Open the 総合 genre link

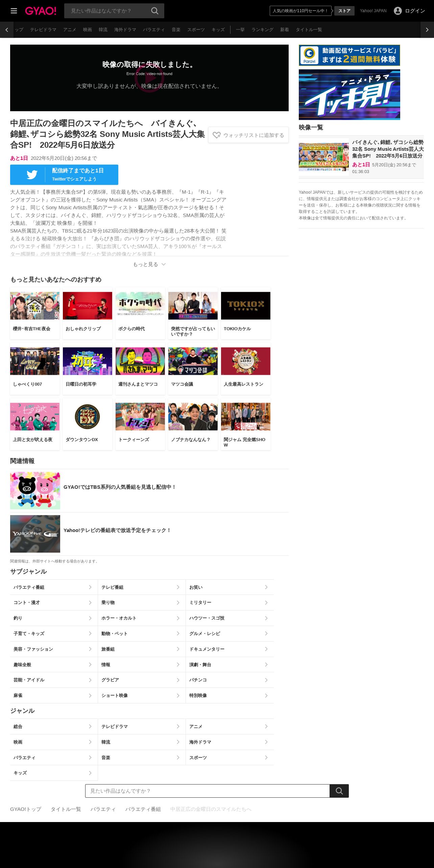[54, 726]
